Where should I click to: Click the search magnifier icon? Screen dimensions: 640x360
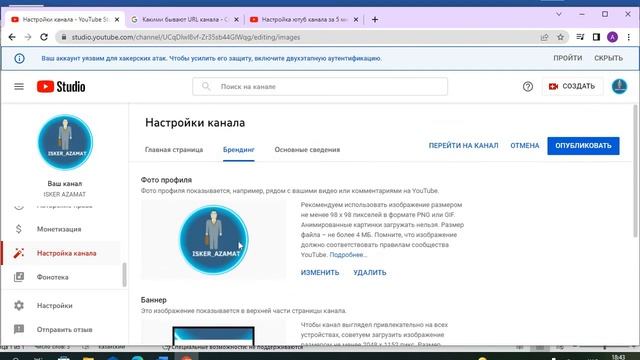pyautogui.click(x=206, y=87)
